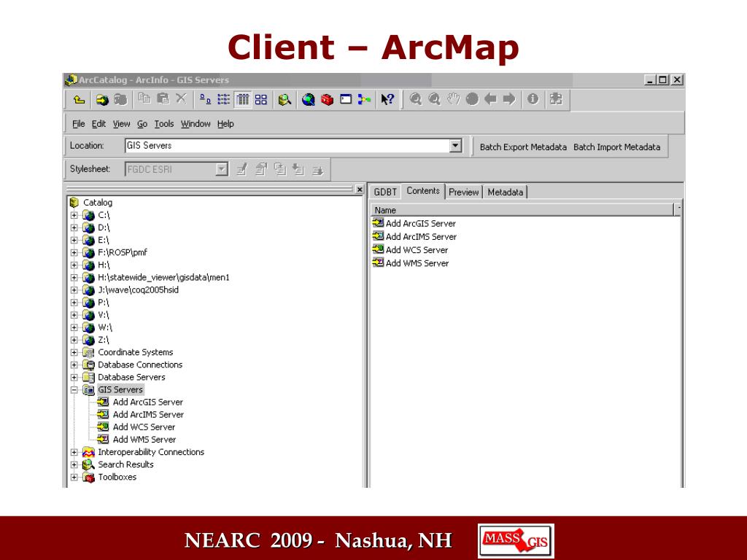Expand the Database Connections node
Viewport: 747px width, 560px height.
tap(74, 365)
